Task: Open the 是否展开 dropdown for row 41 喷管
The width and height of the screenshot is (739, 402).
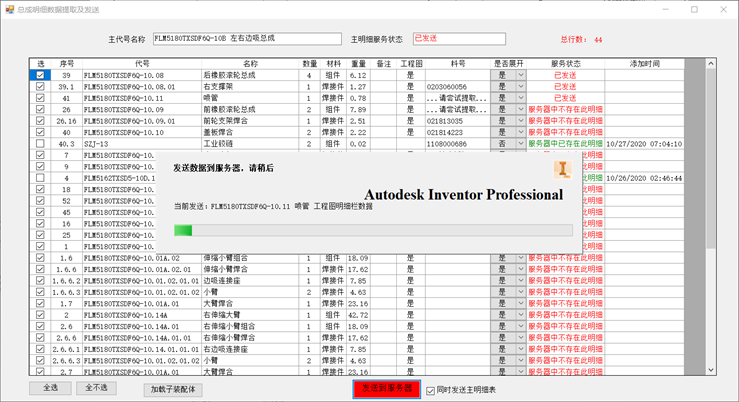Action: pyautogui.click(x=520, y=98)
